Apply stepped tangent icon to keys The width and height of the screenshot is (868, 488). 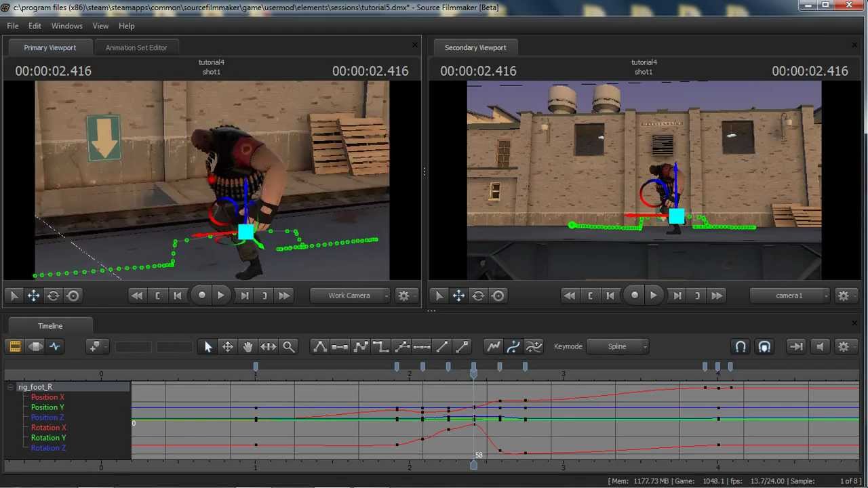click(x=381, y=346)
